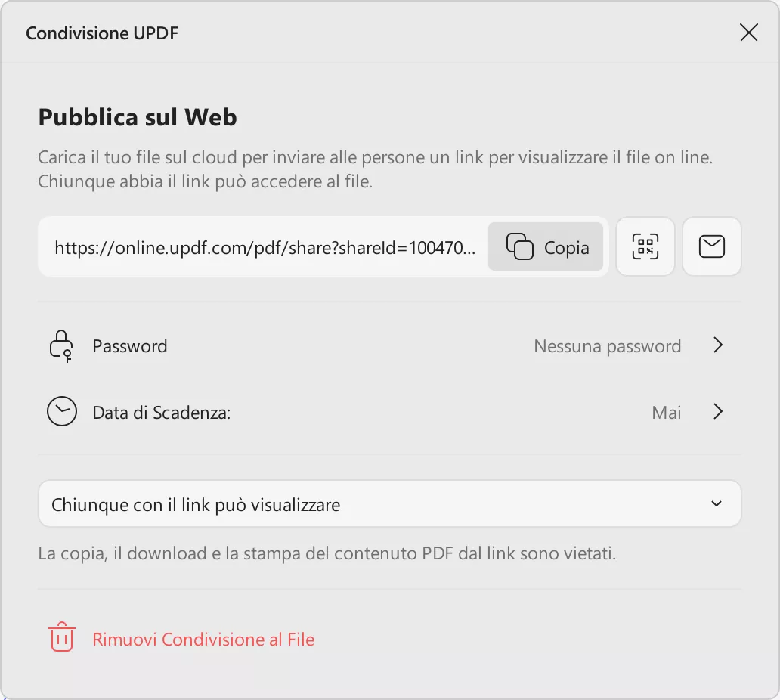Open the Password row label
The height and width of the screenshot is (700, 780).
tap(130, 346)
